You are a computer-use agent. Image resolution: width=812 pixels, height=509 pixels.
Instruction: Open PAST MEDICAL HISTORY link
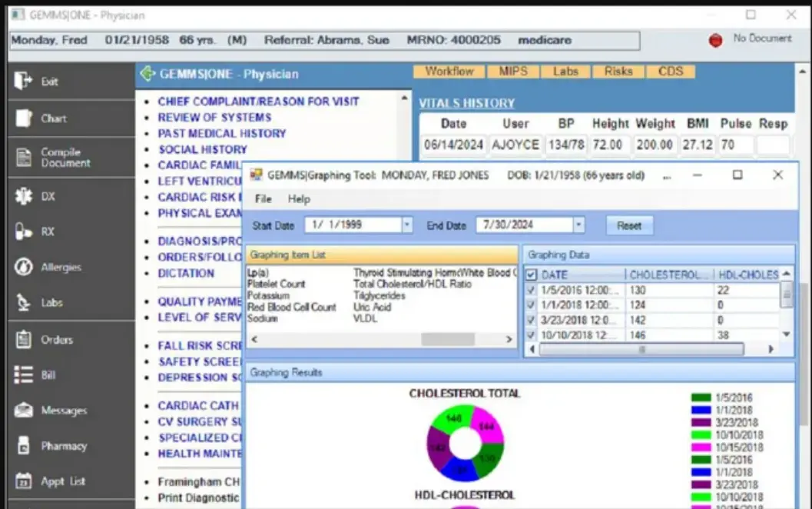[x=222, y=134]
